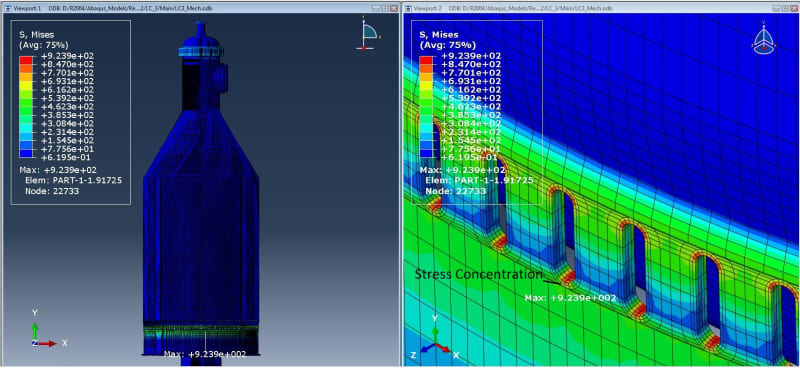Select the Stress Concentration text annotation
Viewport: 800px width, 368px height.
[478, 275]
